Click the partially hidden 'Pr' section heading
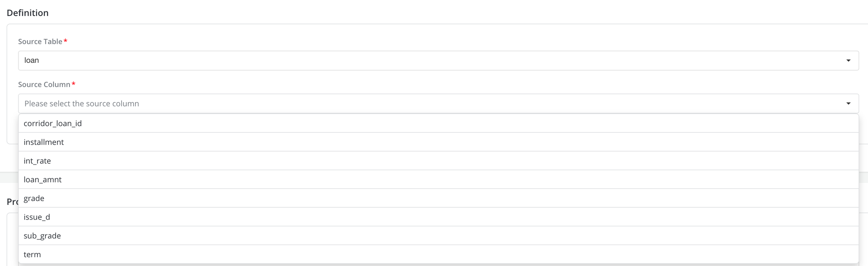The image size is (868, 266). (x=12, y=201)
